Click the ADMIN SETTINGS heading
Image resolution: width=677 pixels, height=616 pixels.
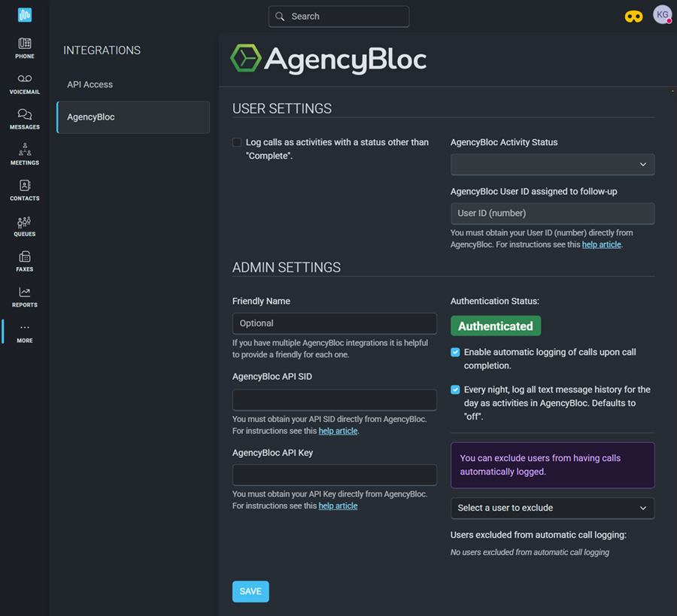click(x=287, y=267)
